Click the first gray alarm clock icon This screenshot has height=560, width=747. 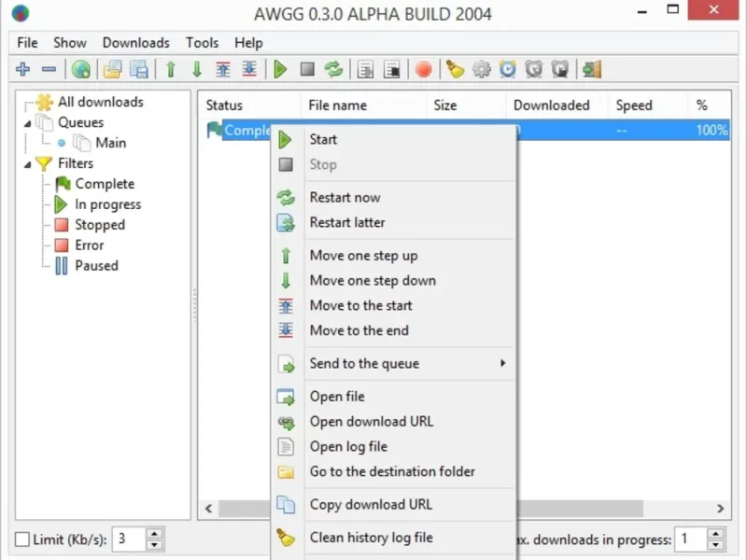[533, 69]
